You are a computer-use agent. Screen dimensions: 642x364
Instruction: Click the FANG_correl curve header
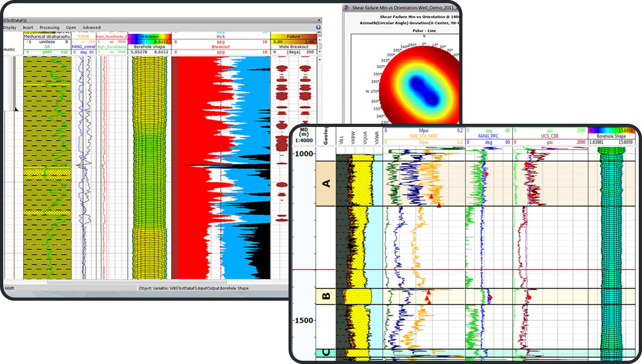(x=83, y=47)
